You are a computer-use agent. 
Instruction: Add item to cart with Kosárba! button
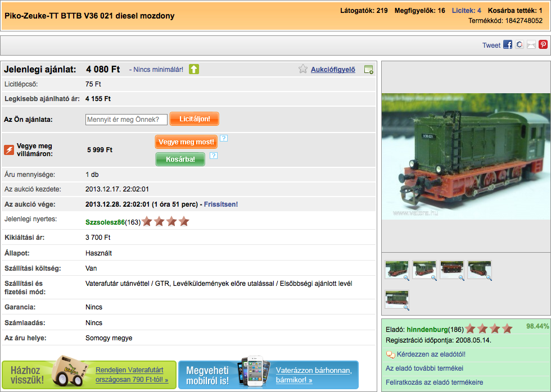[180, 159]
